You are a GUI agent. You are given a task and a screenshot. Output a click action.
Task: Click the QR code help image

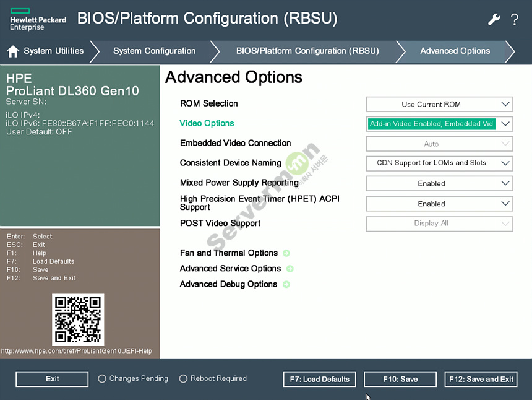coord(78,320)
